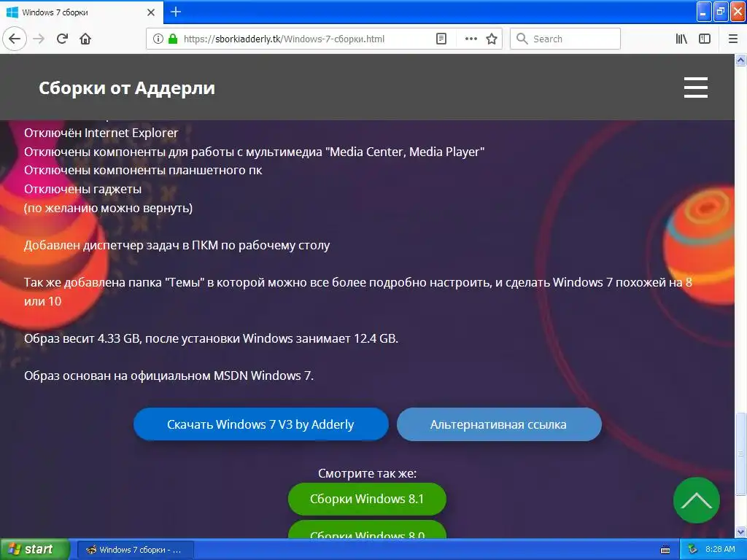Click the 'Смотрите так же:' label
This screenshot has height=560, width=747.
368,473
